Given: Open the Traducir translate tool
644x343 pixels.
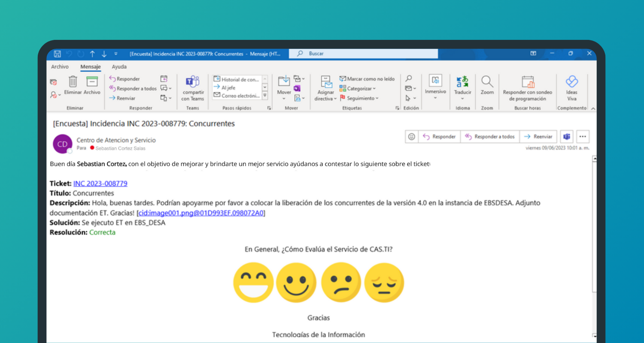Looking at the screenshot, I should click(x=462, y=85).
